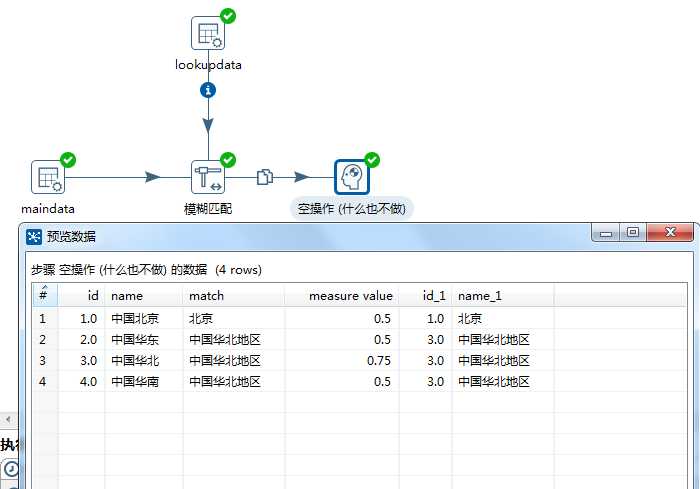
Task: Select id cell 3.0 in row 3
Action: click(81, 360)
